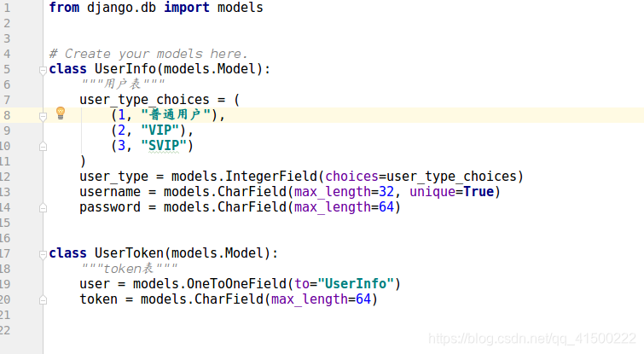Click the fold end marker at the password line
The height and width of the screenshot is (354, 644).
pyautogui.click(x=43, y=208)
